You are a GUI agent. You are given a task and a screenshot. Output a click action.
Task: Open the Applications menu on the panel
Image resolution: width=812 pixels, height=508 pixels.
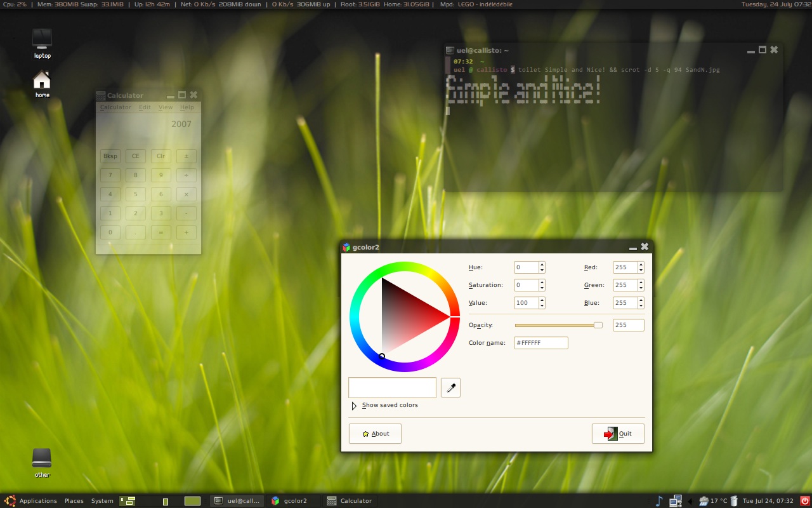(38, 501)
